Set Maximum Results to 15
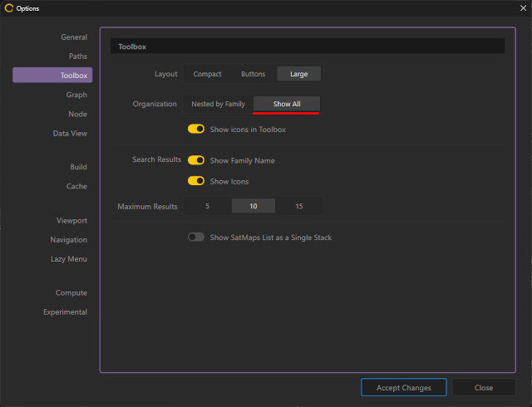This screenshot has width=532, height=407. 298,206
